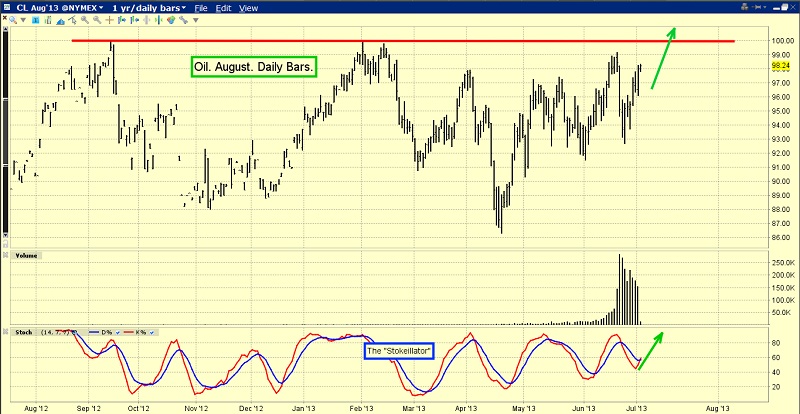Click the Stoch indicator label

click(23, 332)
